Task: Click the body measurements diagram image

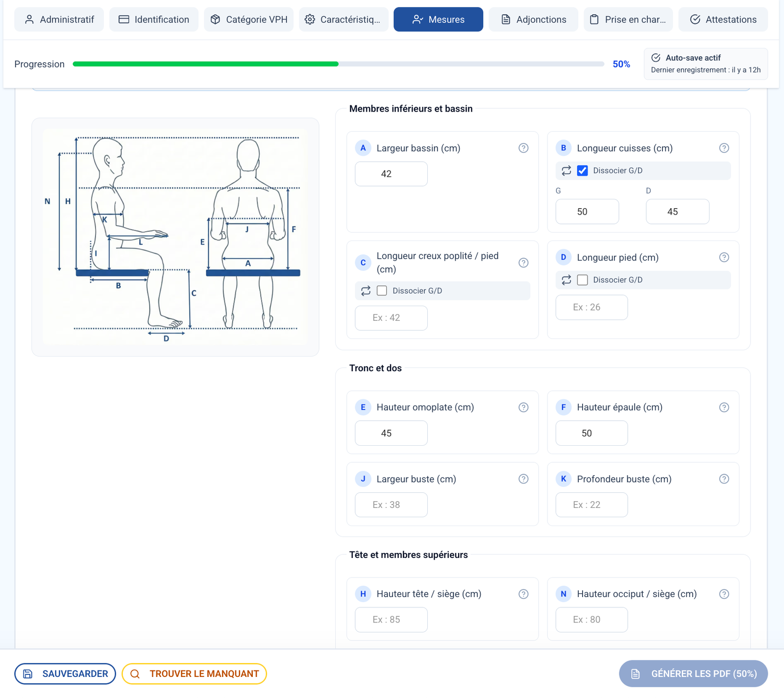Action: click(x=175, y=237)
